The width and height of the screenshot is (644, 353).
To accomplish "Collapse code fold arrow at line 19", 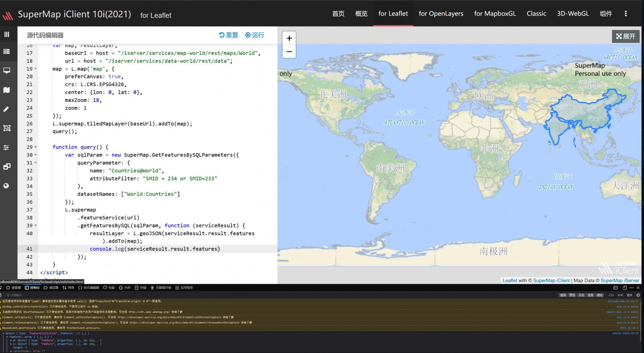I will [36, 69].
